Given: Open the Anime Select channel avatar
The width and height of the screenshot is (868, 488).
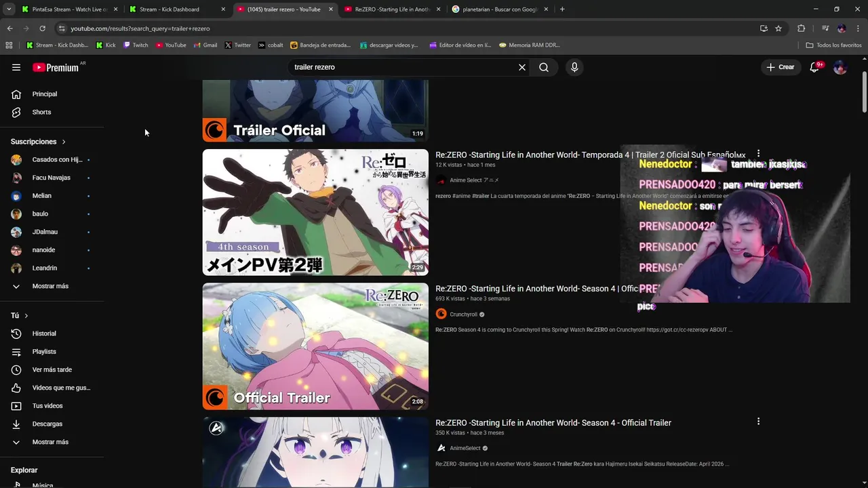Looking at the screenshot, I should 441,180.
